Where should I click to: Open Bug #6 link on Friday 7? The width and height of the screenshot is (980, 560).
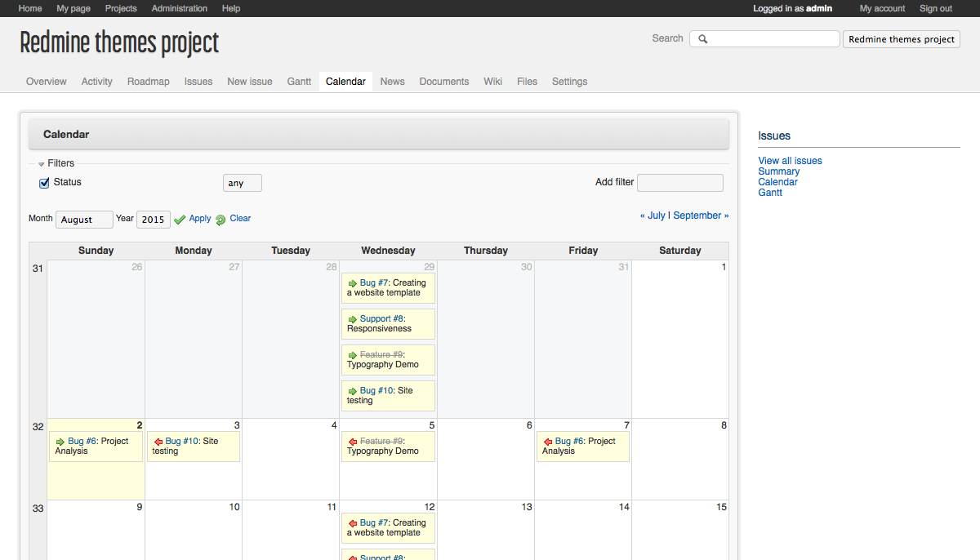point(570,442)
